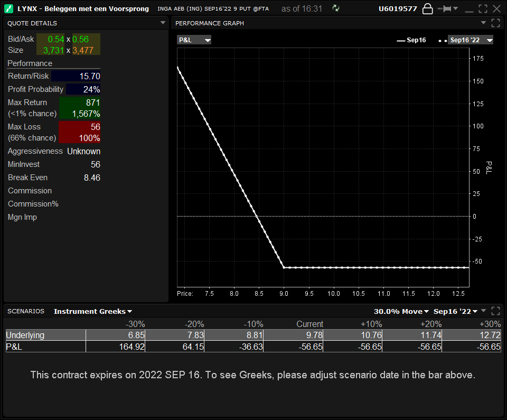Click the bid size 3,731

[x=54, y=50]
